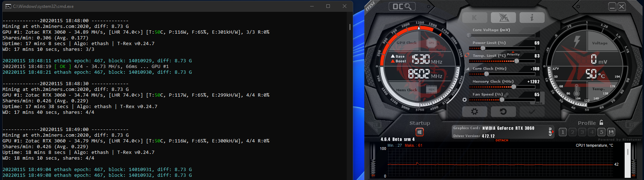Maximize the cmd.exe window
Image resolution: width=644 pixels, height=180 pixels.
pyautogui.click(x=328, y=6)
